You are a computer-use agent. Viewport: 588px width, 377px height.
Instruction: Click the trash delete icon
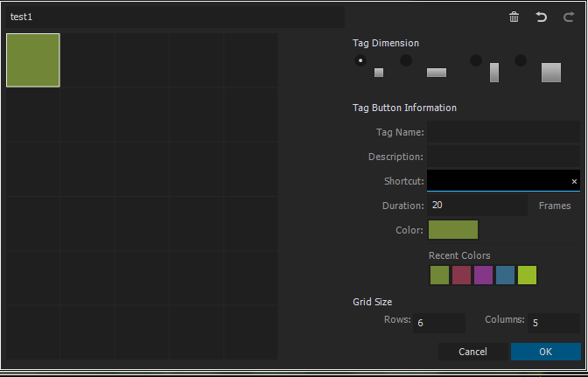tap(514, 17)
